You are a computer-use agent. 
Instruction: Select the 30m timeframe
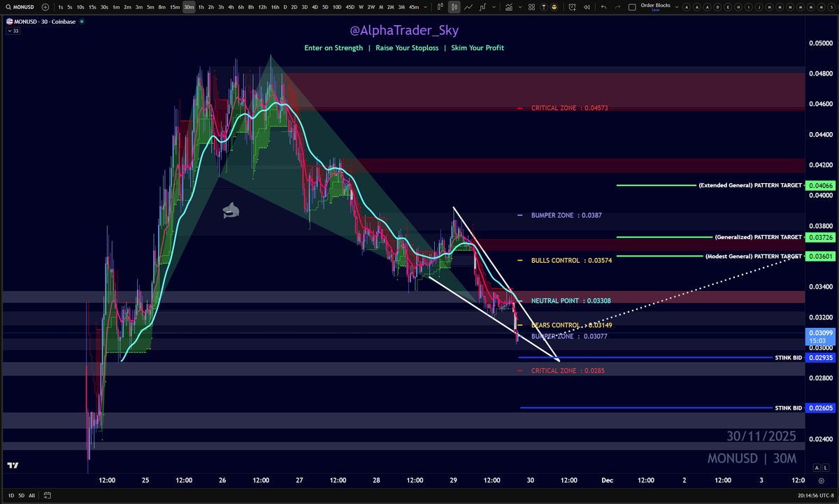(189, 7)
